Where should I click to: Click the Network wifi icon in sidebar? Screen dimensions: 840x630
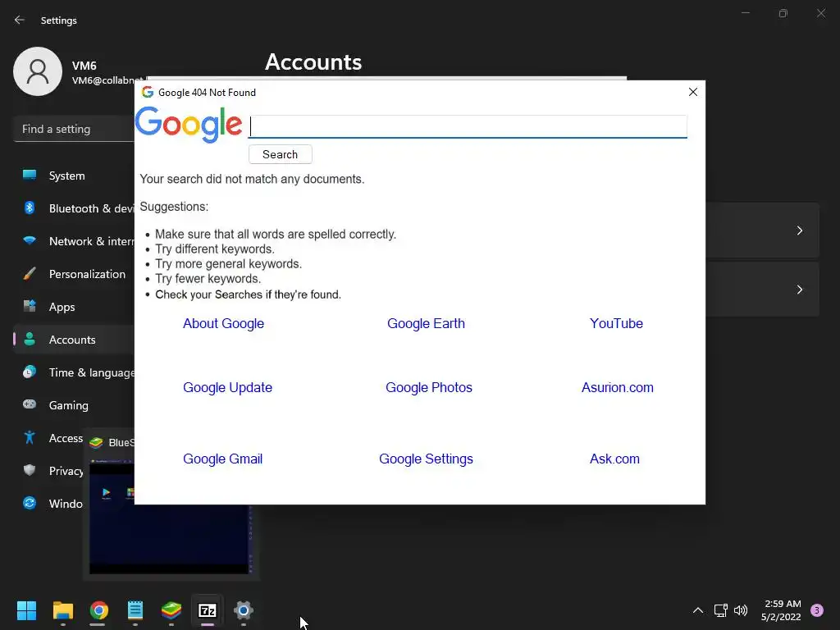pos(30,240)
